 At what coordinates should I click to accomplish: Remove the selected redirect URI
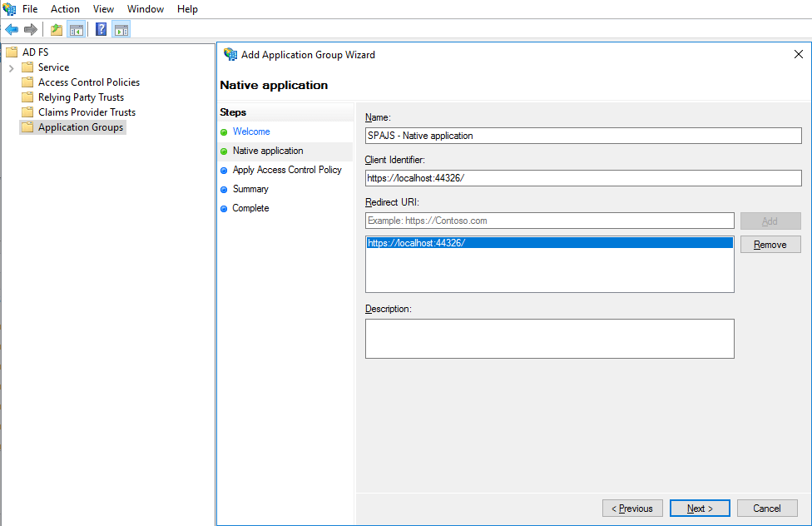pyautogui.click(x=770, y=244)
